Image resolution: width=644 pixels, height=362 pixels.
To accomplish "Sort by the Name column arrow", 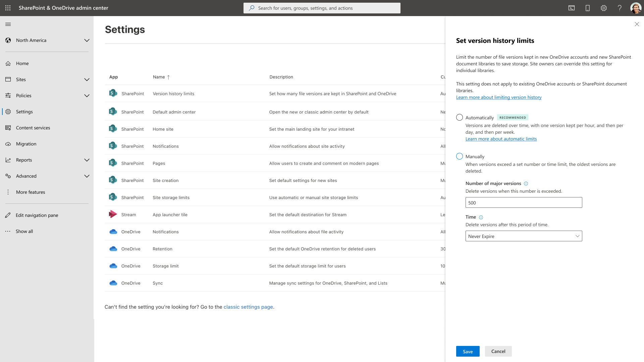I will point(168,77).
